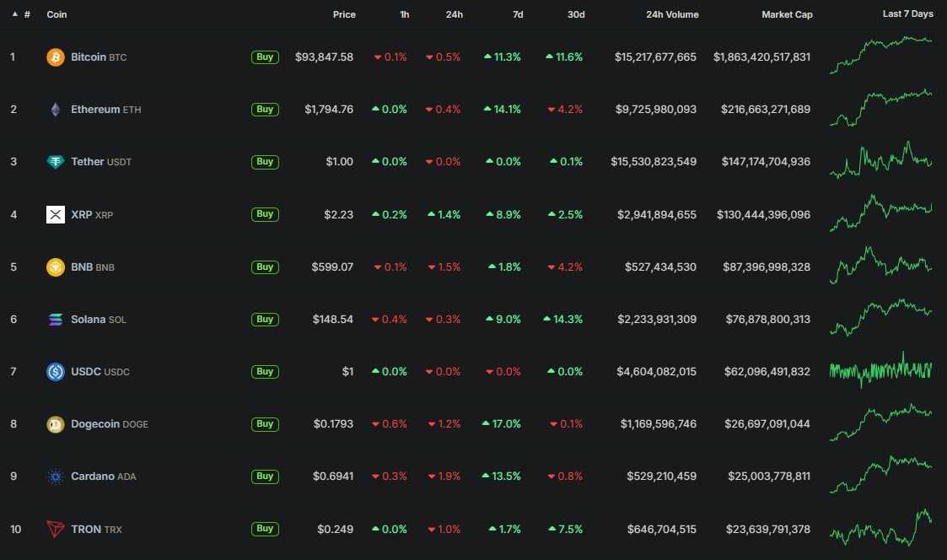Sort by the Market Cap column header
Image resolution: width=947 pixels, height=560 pixels.
click(786, 14)
